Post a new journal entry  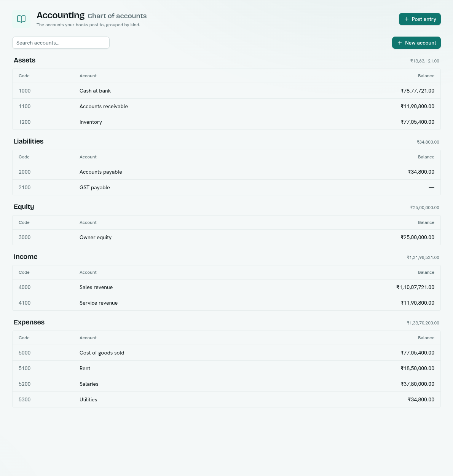[420, 19]
